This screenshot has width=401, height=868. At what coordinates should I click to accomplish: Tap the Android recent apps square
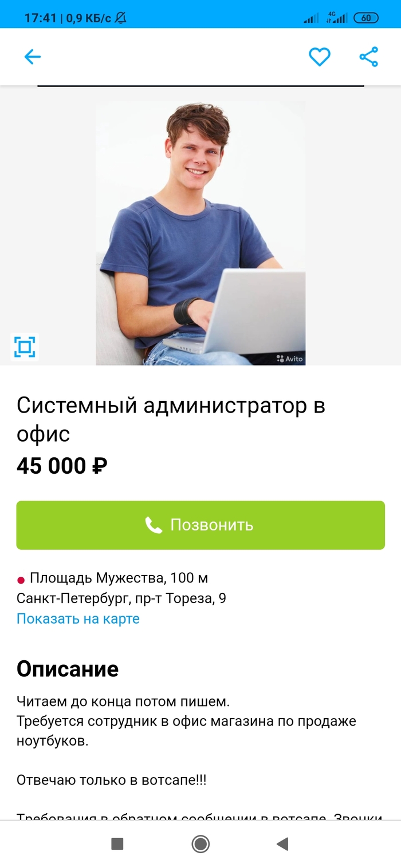[x=117, y=844]
